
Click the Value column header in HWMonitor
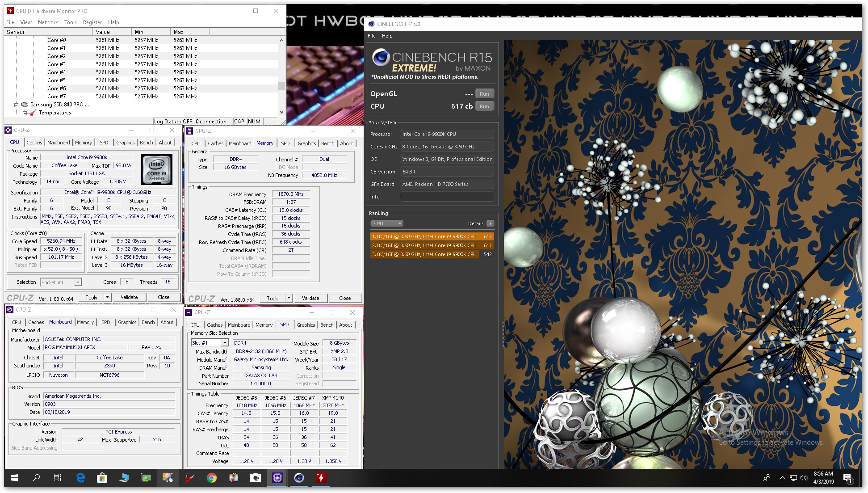pyautogui.click(x=112, y=32)
